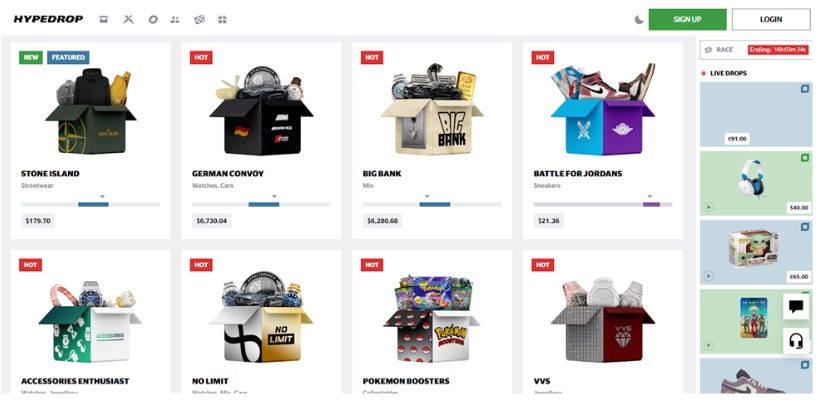Click the Stone Island price marker arrow
The height and width of the screenshot is (411, 829).
pos(103,197)
